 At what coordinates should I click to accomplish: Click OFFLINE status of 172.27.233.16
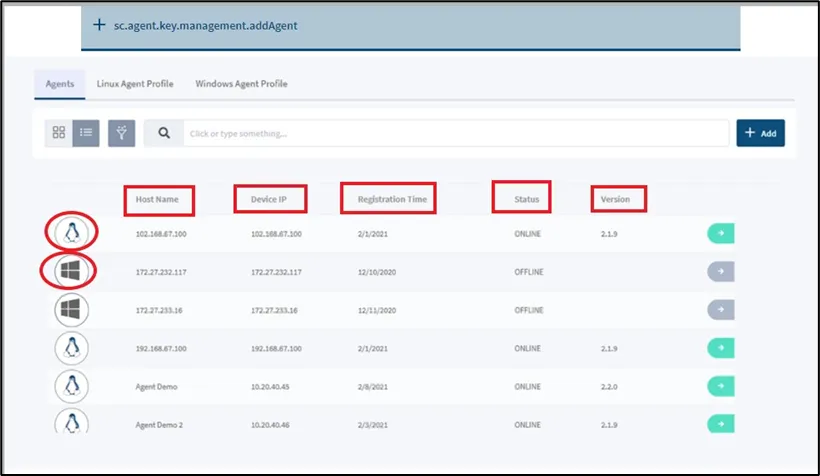(529, 310)
